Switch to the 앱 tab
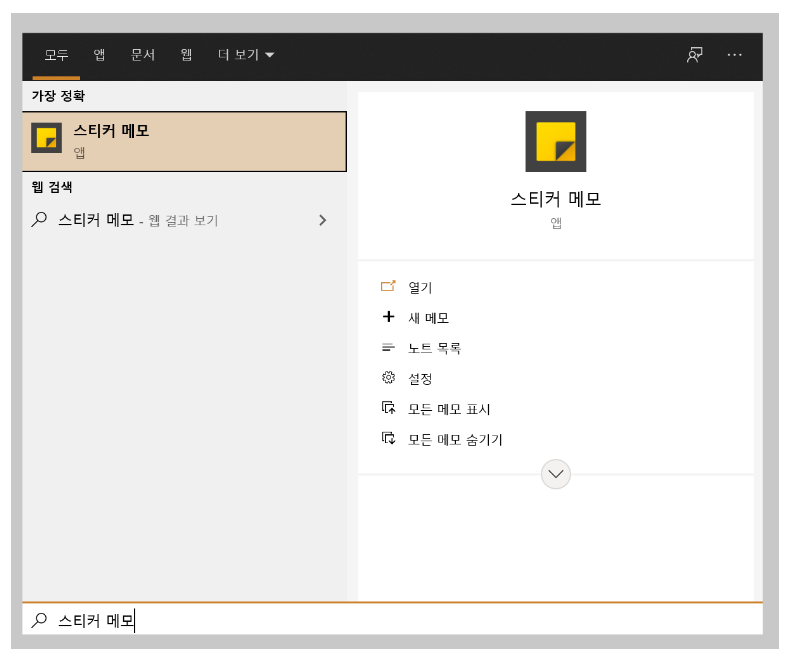The height and width of the screenshot is (656, 790). pyautogui.click(x=99, y=54)
